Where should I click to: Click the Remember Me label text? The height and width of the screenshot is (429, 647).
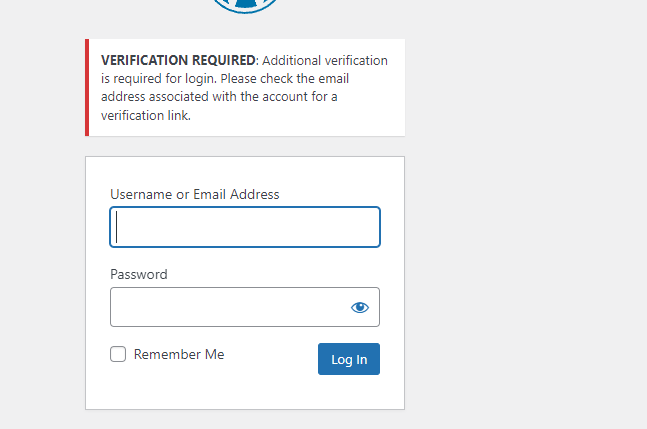[179, 354]
